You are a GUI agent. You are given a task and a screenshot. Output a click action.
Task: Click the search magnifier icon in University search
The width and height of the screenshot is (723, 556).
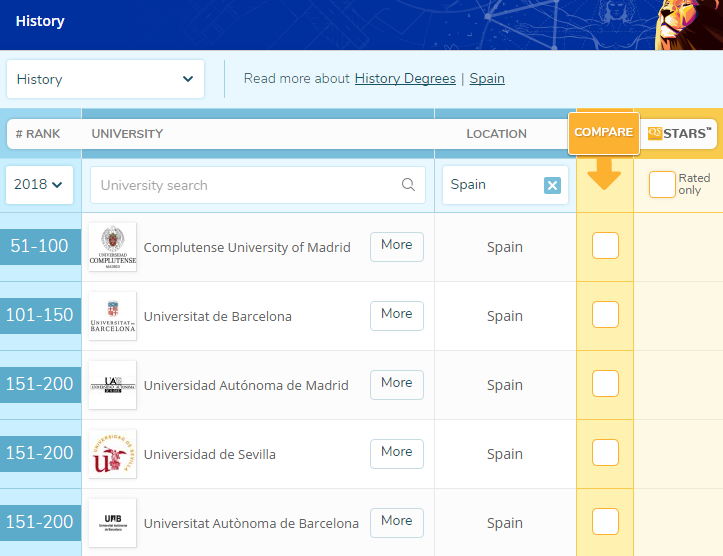[x=408, y=185]
